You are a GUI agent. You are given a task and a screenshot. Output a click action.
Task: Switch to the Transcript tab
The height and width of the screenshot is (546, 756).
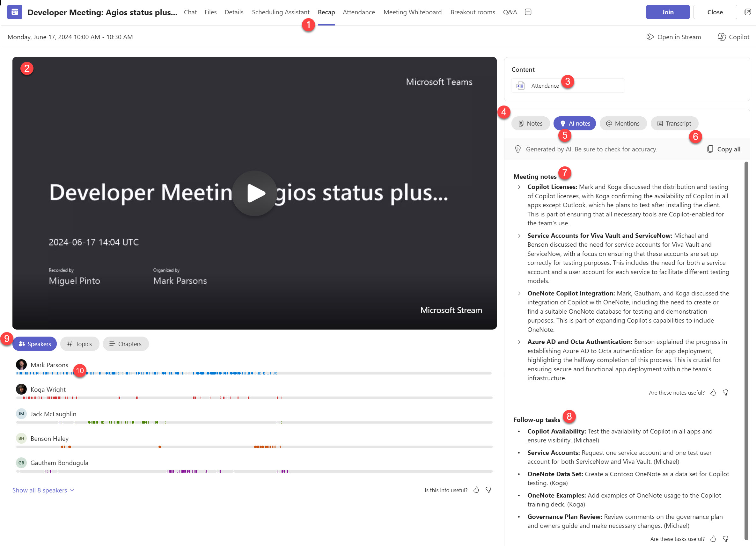coord(674,123)
